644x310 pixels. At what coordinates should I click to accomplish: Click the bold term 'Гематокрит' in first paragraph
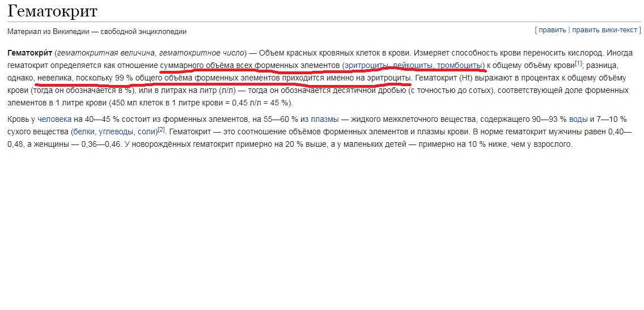pyautogui.click(x=29, y=53)
